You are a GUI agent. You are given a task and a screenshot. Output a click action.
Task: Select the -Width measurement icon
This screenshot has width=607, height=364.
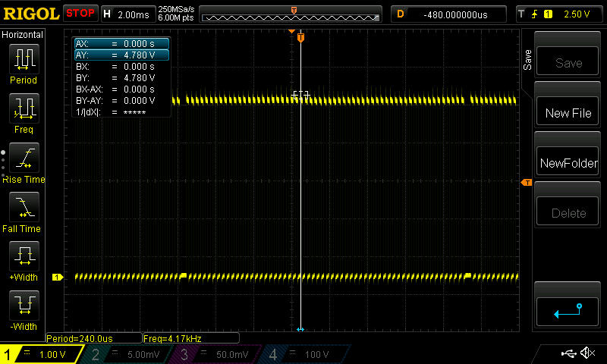tap(24, 306)
